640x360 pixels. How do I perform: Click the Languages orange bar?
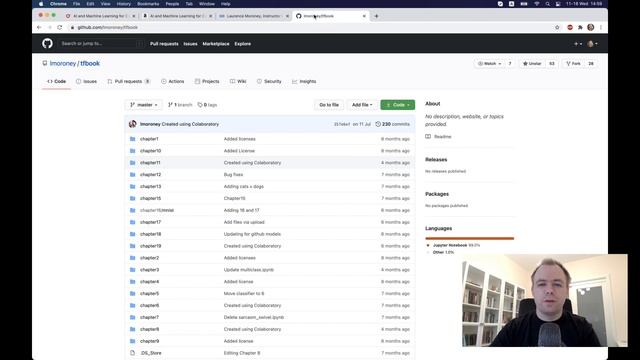[469, 238]
